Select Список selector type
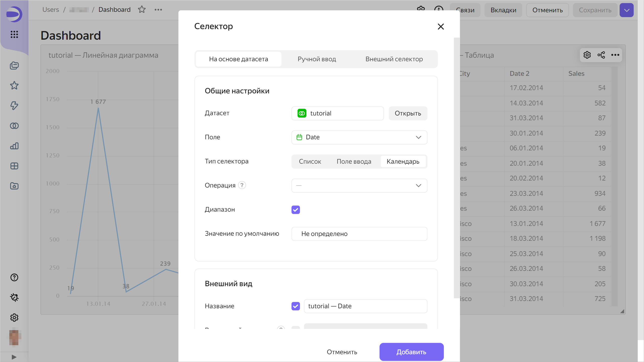Viewport: 644px width, 362px height. tap(310, 161)
